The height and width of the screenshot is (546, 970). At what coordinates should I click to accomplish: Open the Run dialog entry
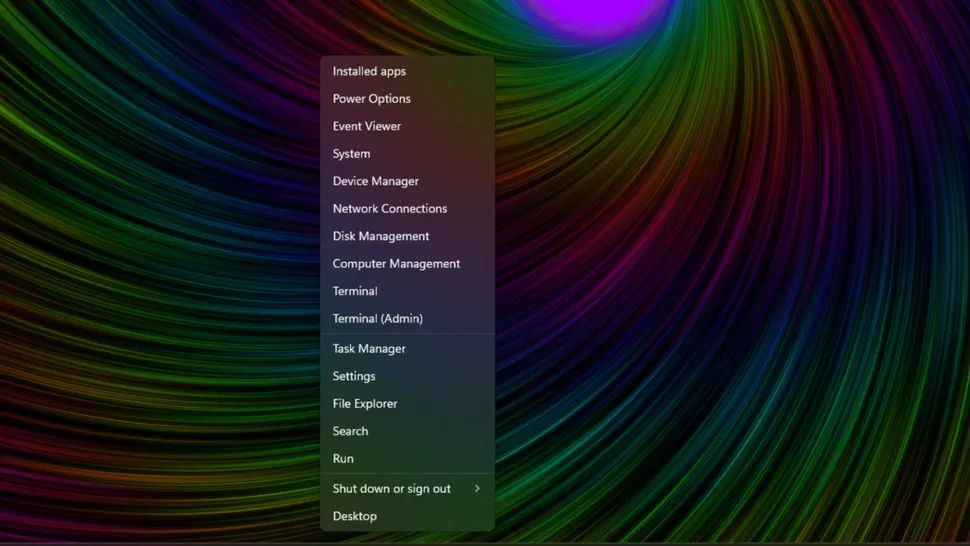pos(343,459)
